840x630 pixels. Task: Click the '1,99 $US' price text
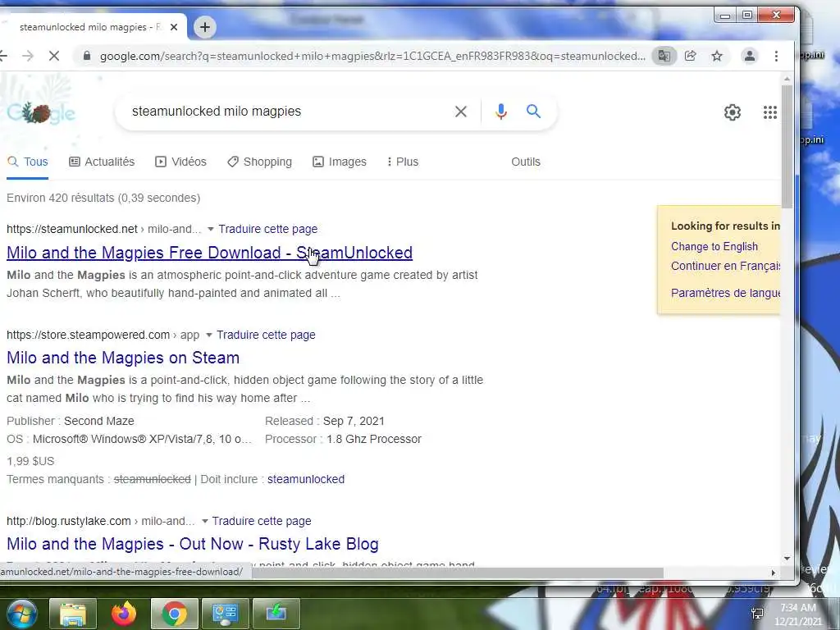(x=30, y=461)
